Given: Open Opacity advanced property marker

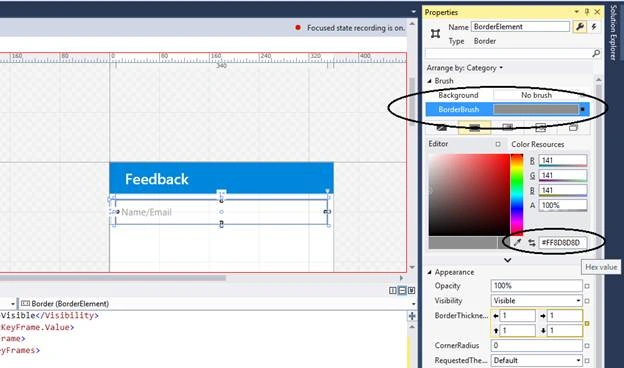Looking at the screenshot, I should [x=587, y=286].
